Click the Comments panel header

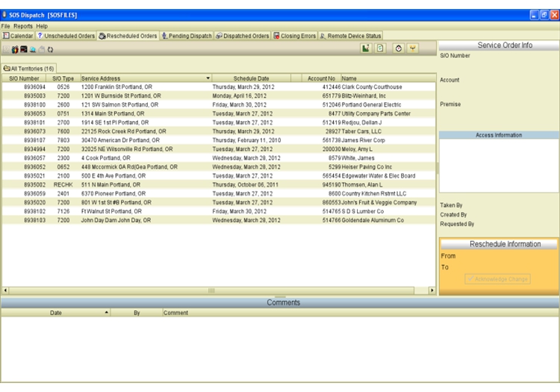(280, 302)
